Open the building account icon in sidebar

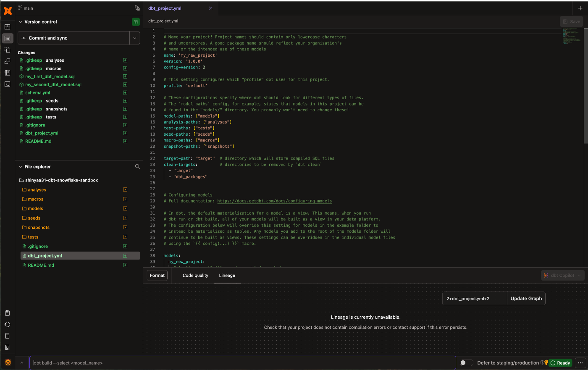click(7, 347)
